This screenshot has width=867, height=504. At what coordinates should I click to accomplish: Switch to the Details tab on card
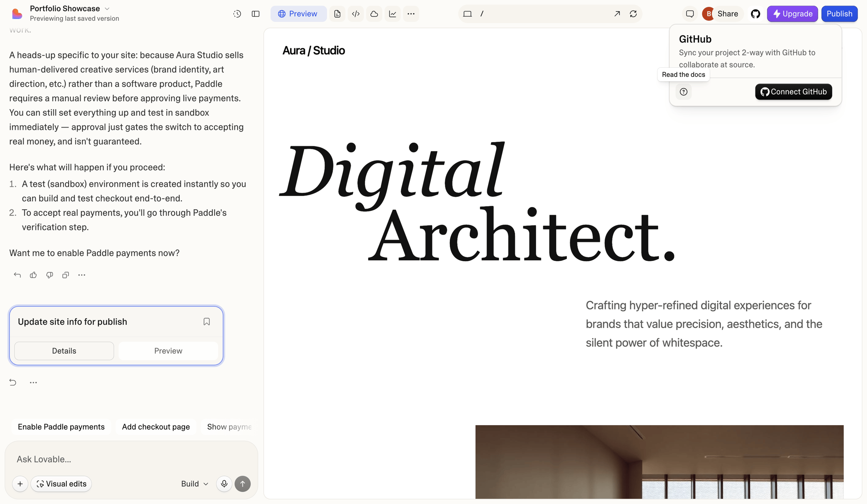coord(64,351)
